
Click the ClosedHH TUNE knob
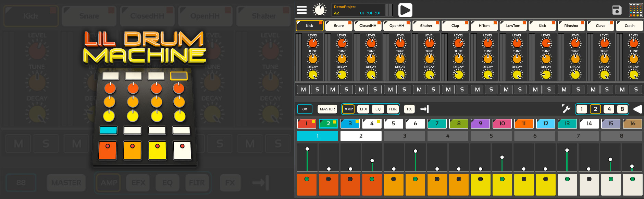(x=371, y=59)
